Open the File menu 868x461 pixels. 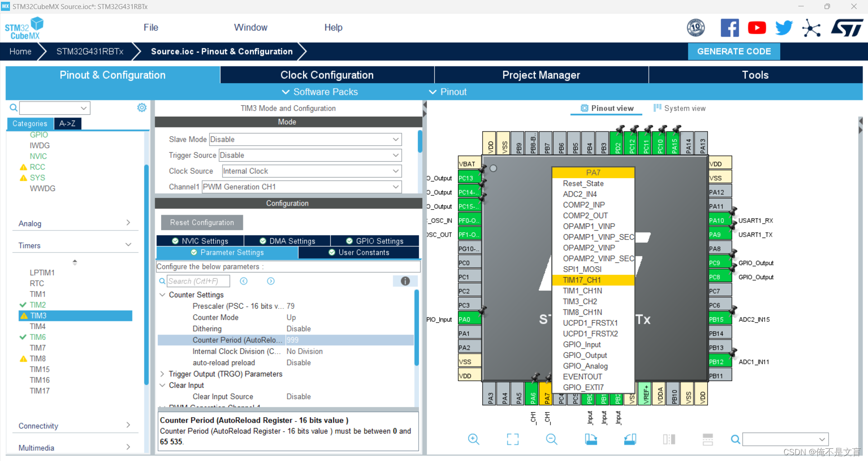151,28
